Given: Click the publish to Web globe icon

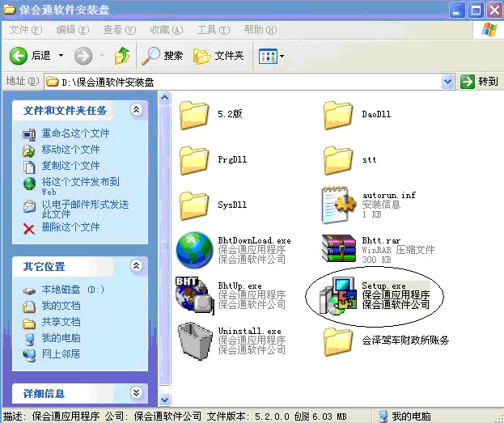Looking at the screenshot, I should tap(29, 184).
